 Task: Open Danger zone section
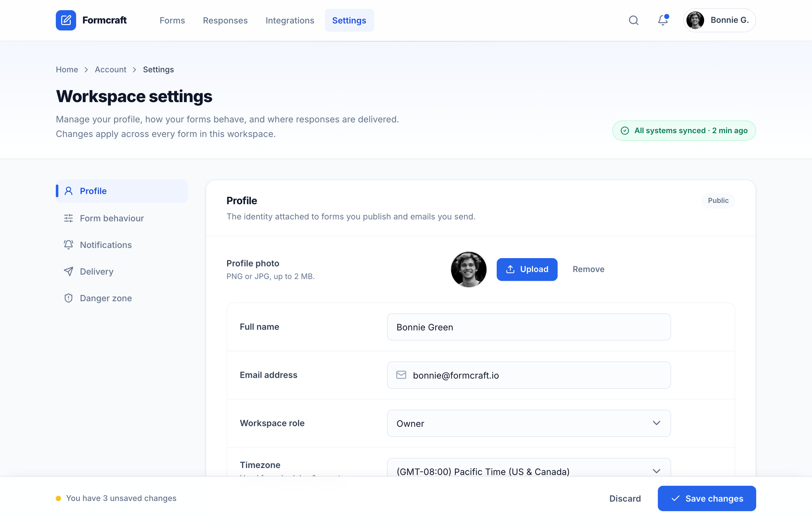[x=121, y=298]
